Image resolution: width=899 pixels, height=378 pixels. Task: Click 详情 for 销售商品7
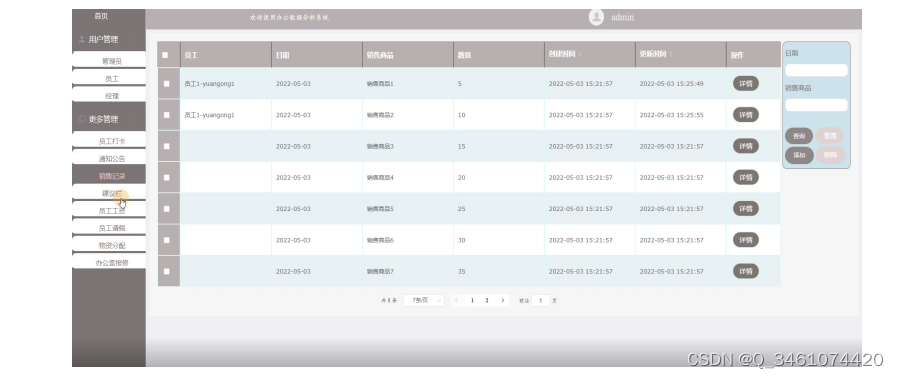(745, 271)
